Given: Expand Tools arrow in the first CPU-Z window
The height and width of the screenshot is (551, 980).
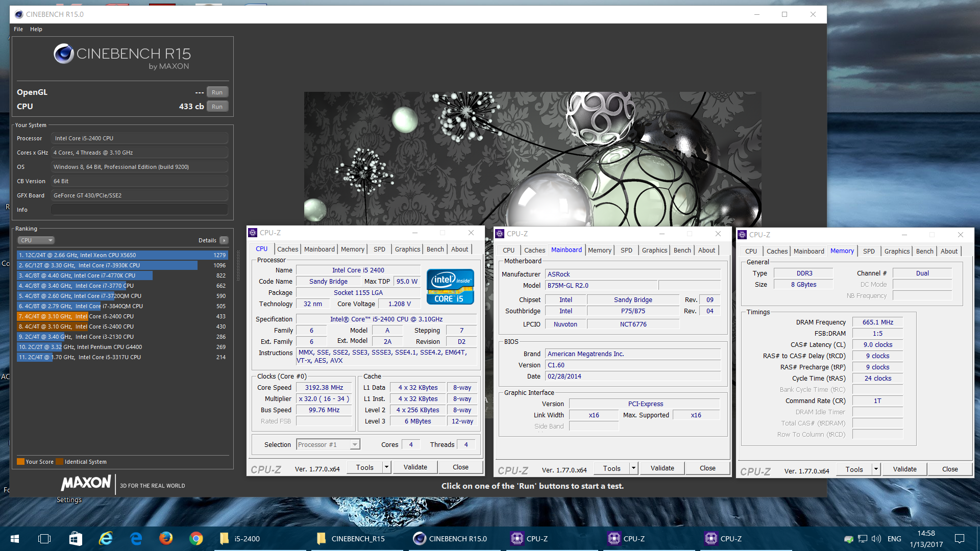Looking at the screenshot, I should pos(386,467).
